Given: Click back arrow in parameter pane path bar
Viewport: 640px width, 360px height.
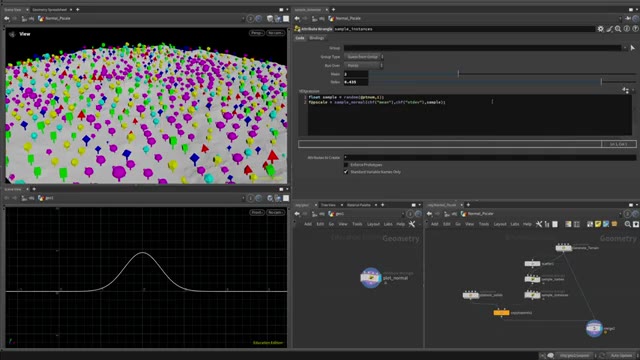Looking at the screenshot, I should (297, 18).
